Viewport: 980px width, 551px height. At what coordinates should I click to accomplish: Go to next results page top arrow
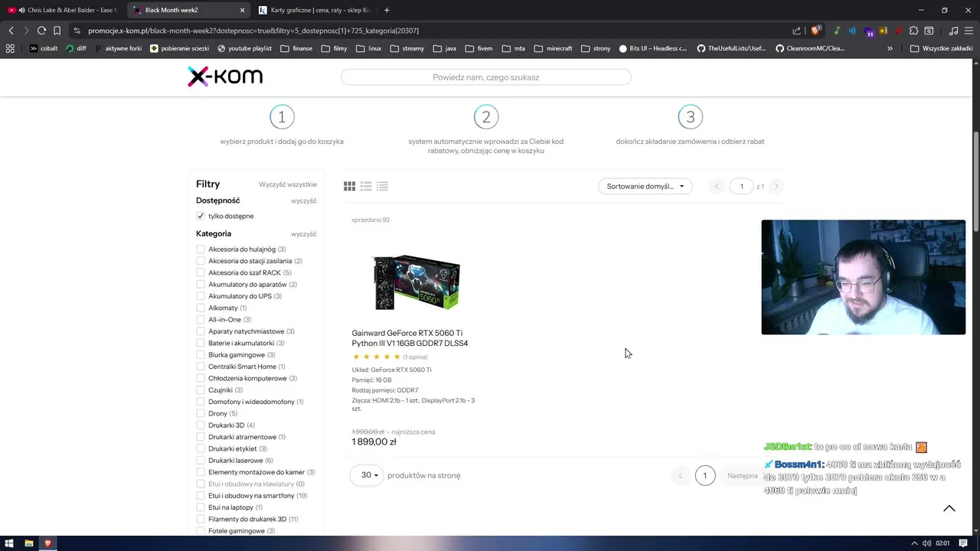pyautogui.click(x=776, y=186)
